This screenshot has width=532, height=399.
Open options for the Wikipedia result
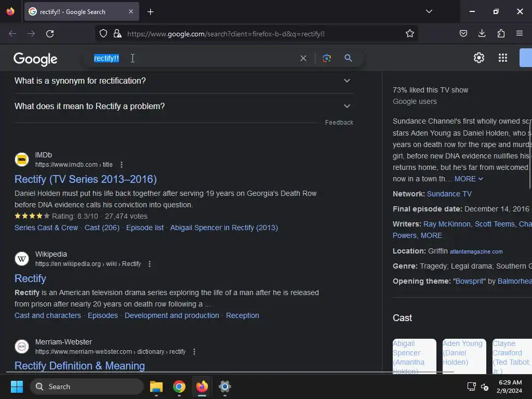pyautogui.click(x=150, y=264)
